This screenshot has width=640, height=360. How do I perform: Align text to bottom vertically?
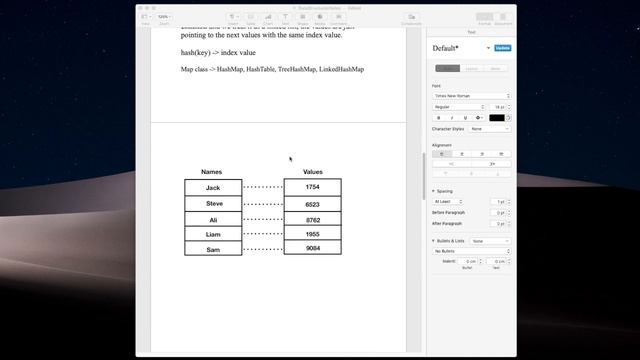point(498,173)
